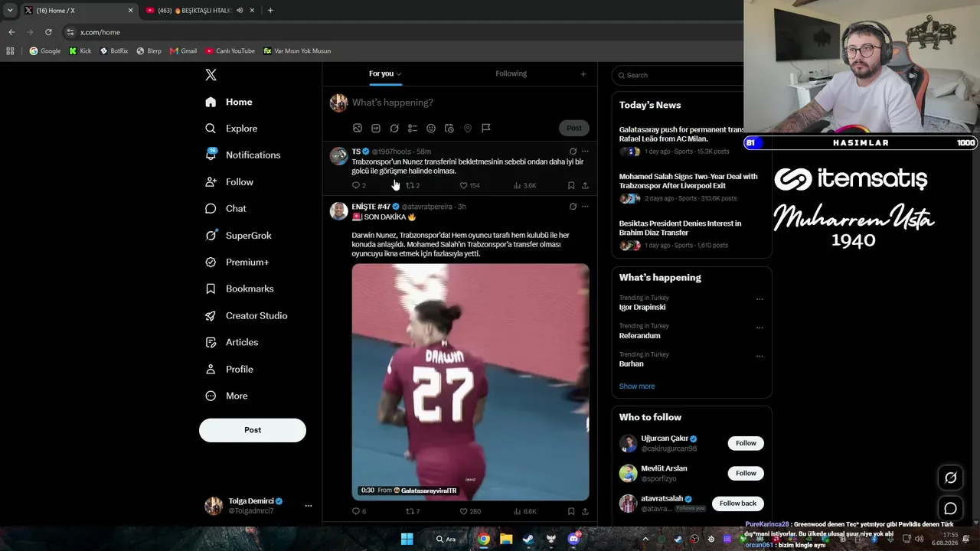Repost the ENİŞTE #47 post
This screenshot has width=980, height=551.
(412, 511)
